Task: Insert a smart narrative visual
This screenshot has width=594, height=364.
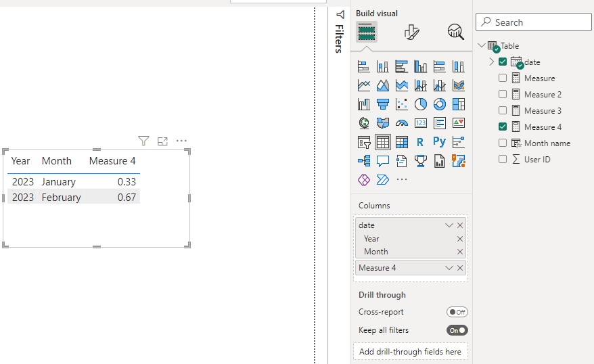Action: 402,161
